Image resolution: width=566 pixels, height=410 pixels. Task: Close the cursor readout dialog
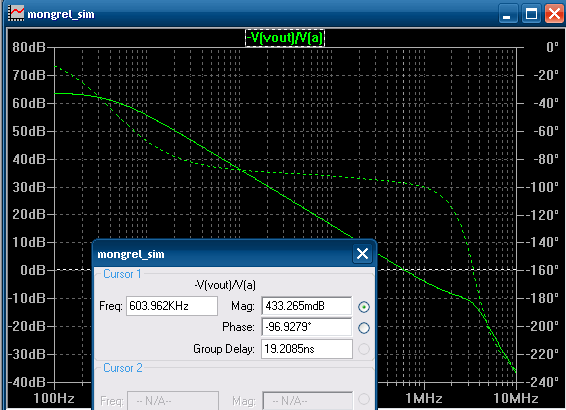coord(362,254)
